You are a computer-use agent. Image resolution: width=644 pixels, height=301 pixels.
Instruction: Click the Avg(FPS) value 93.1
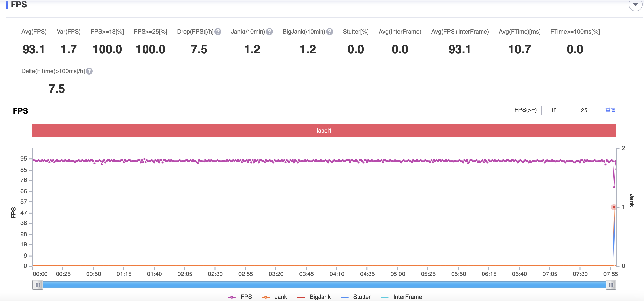33,49
